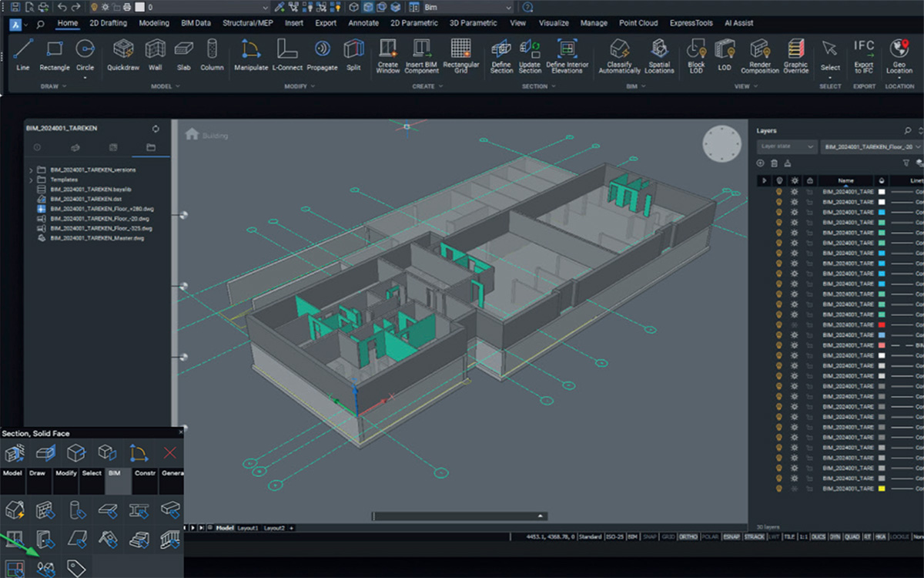Expand the BIM_2024001_TAREKEN_versions folder
924x578 pixels.
[31, 170]
